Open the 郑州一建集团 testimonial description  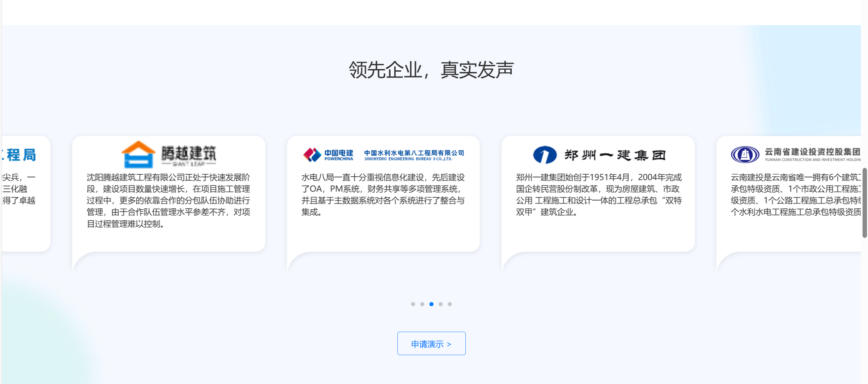(598, 195)
